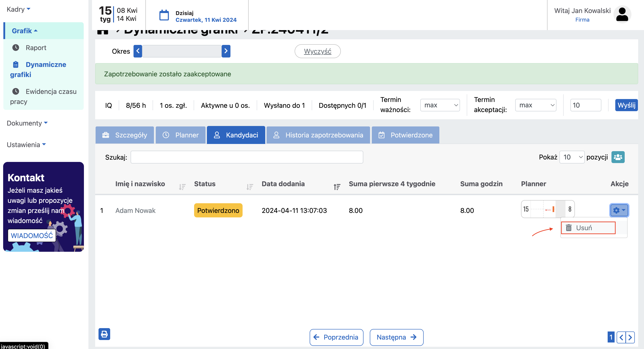Open the user avatar profile icon
Viewport: 644px width, 349px height.
(622, 15)
